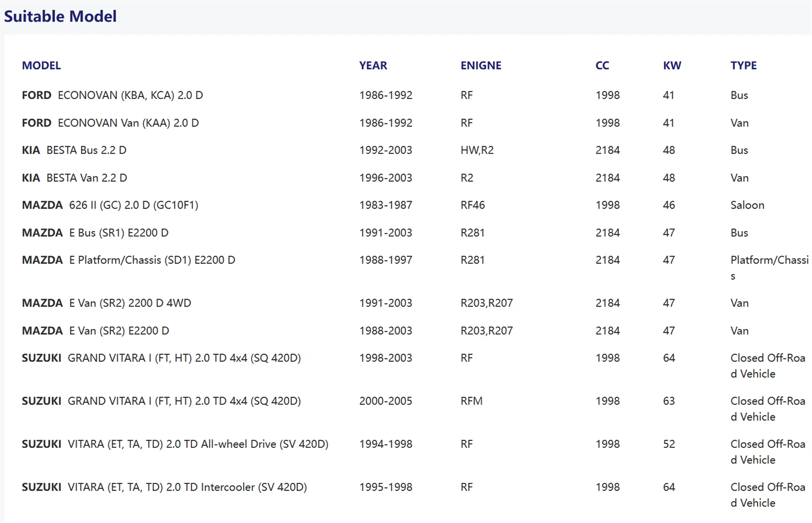Click type 'Saloon' in MAZDA 626 row
The image size is (812, 523).
[x=747, y=205]
